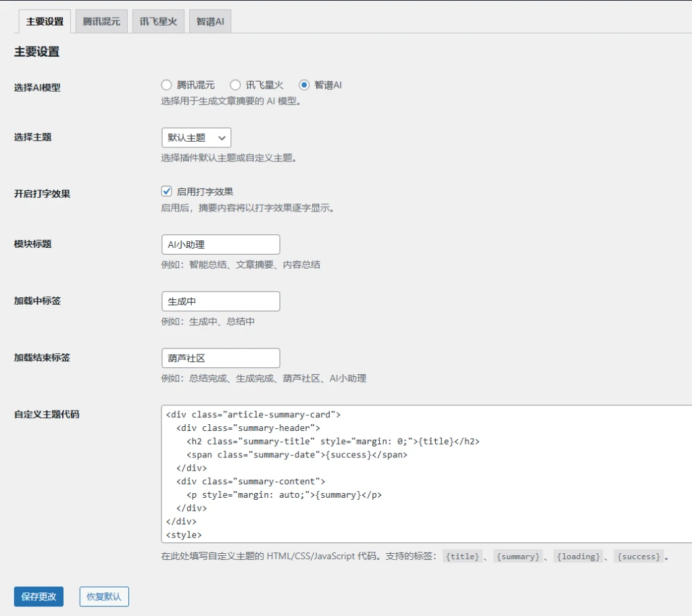Click the 主要设置 section heading
The image size is (692, 616).
coord(36,51)
